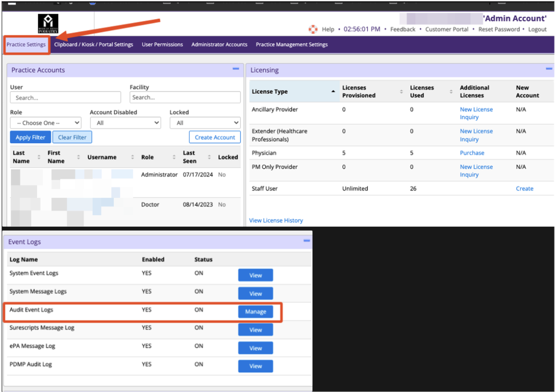Click the 02:56:01 PM clock text
This screenshot has height=392, width=555.
tap(362, 29)
